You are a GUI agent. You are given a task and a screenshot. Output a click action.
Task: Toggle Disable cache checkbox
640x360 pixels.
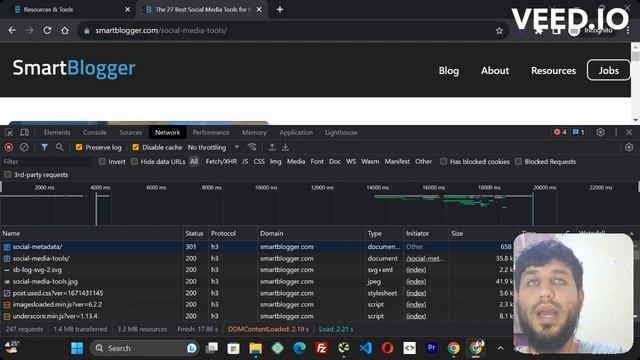[136, 147]
